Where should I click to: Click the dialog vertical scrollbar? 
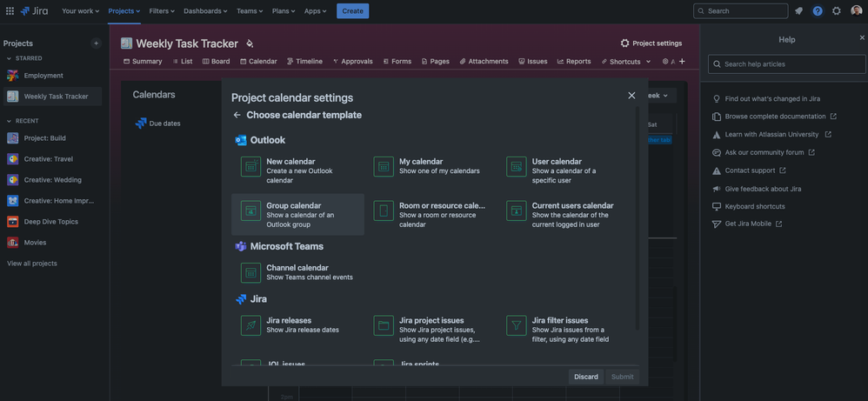[x=638, y=217]
